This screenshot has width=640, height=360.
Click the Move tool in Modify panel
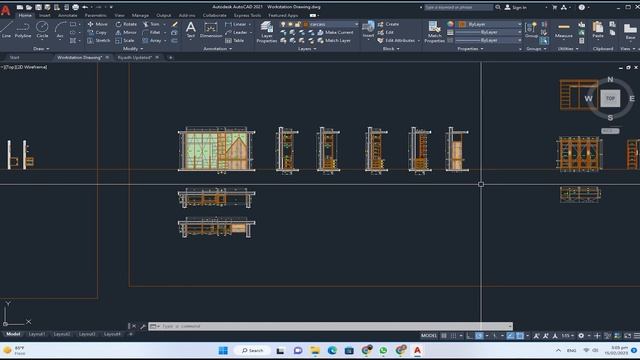[98, 24]
